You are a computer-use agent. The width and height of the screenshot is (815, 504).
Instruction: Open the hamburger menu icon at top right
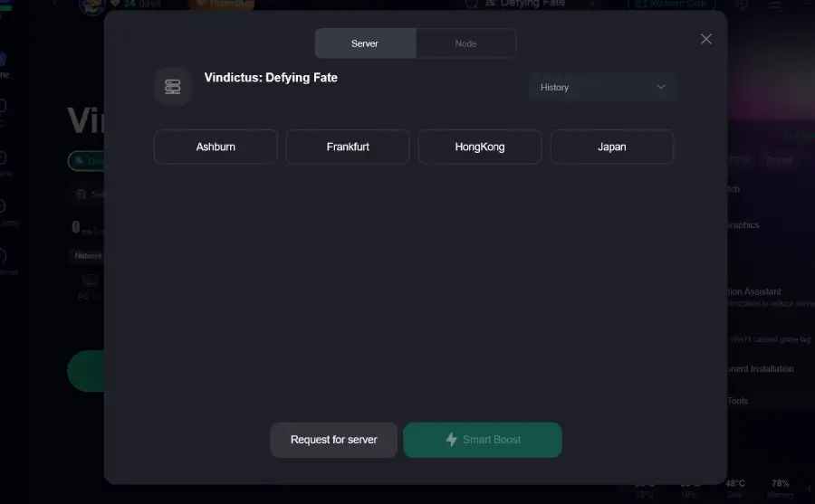(774, 5)
